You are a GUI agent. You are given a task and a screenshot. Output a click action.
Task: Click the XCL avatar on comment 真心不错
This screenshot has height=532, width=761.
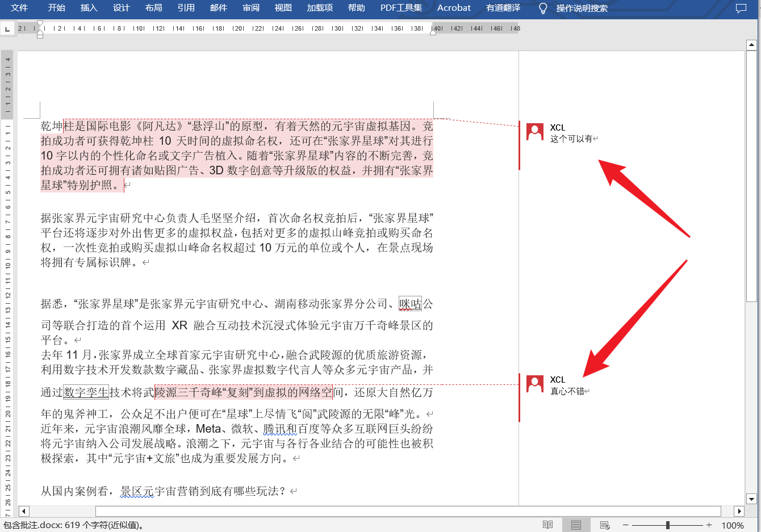tap(534, 383)
